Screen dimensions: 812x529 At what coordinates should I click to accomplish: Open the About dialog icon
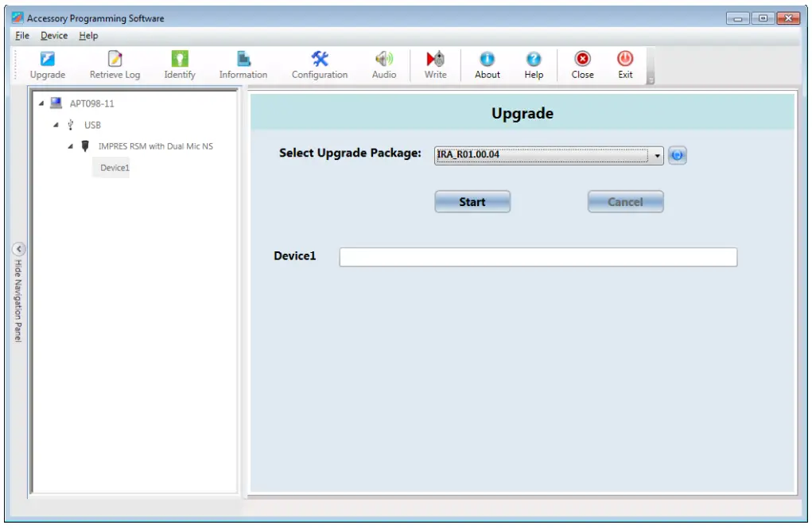pyautogui.click(x=486, y=64)
